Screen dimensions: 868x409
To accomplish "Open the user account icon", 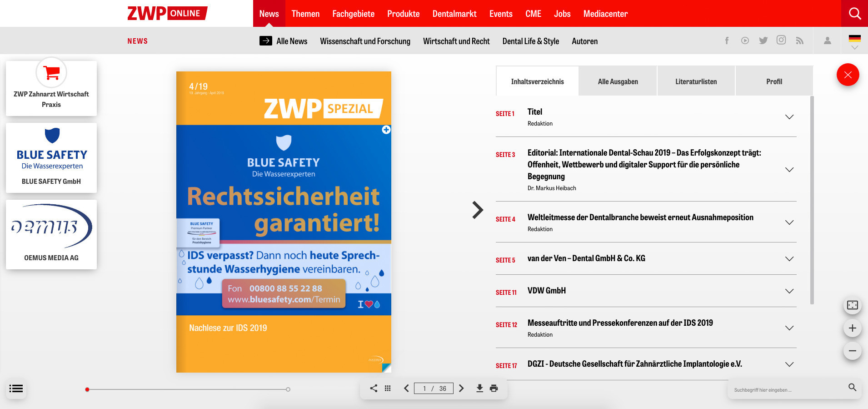I will click(828, 40).
